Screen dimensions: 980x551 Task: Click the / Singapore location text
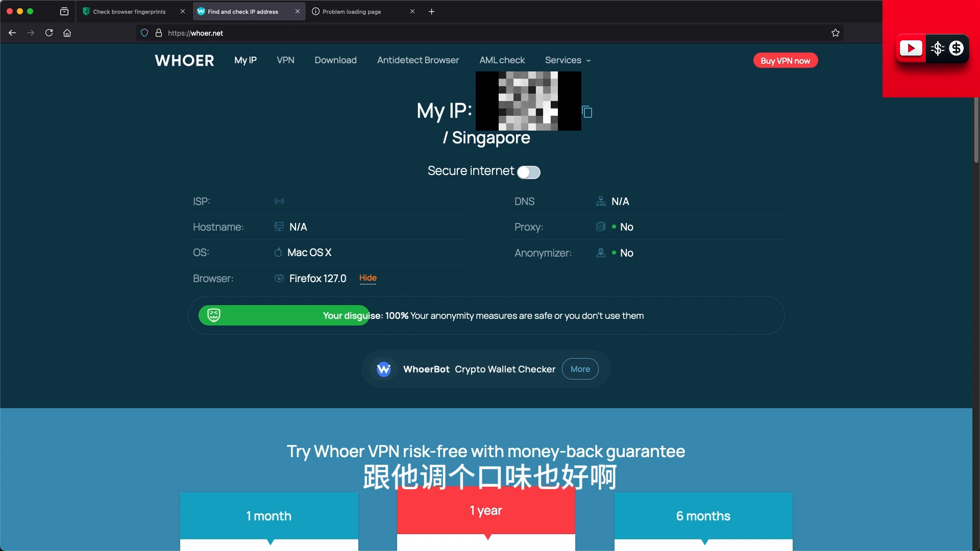(x=486, y=138)
